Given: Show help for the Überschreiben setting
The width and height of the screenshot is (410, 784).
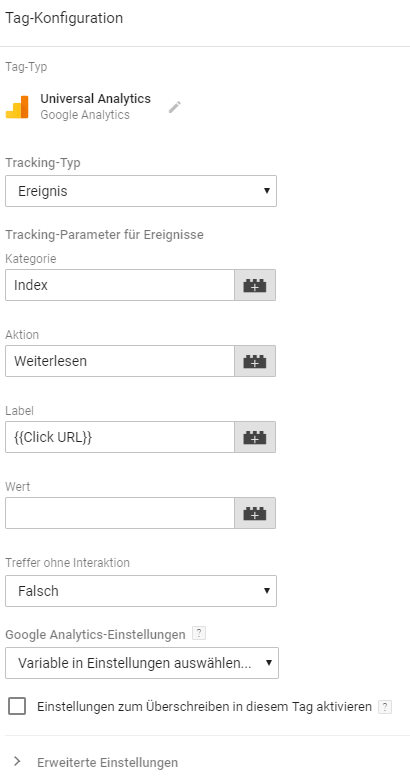Looking at the screenshot, I should [x=384, y=707].
